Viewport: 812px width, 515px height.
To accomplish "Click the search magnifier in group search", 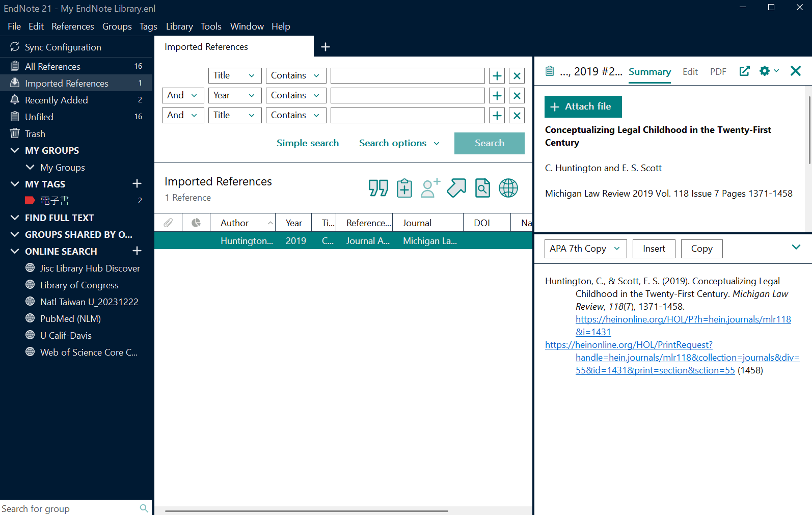I will pos(144,508).
